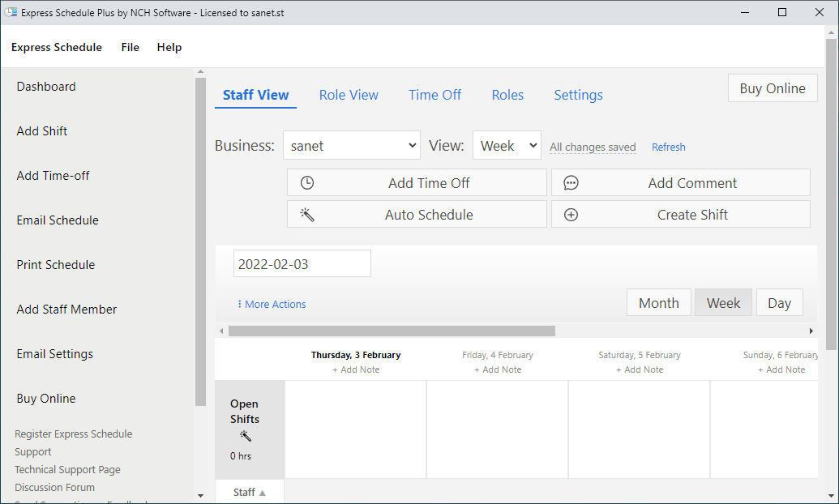Click the speech bubble icon on Add Comment
839x504 pixels.
[571, 183]
